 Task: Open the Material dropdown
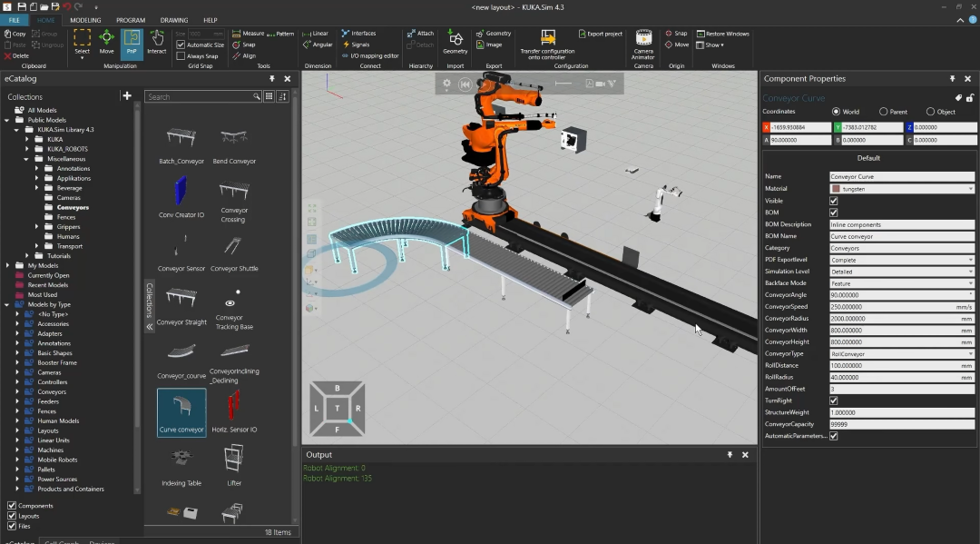pos(902,189)
